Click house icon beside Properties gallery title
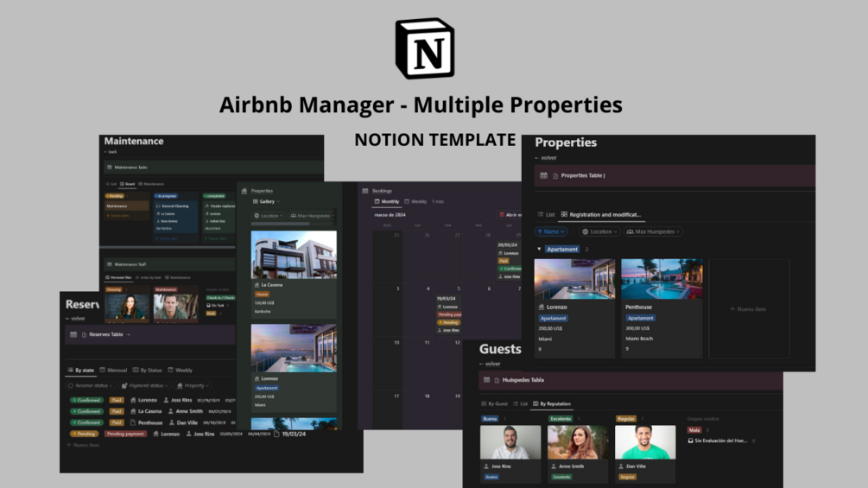The image size is (868, 488). pos(244,191)
